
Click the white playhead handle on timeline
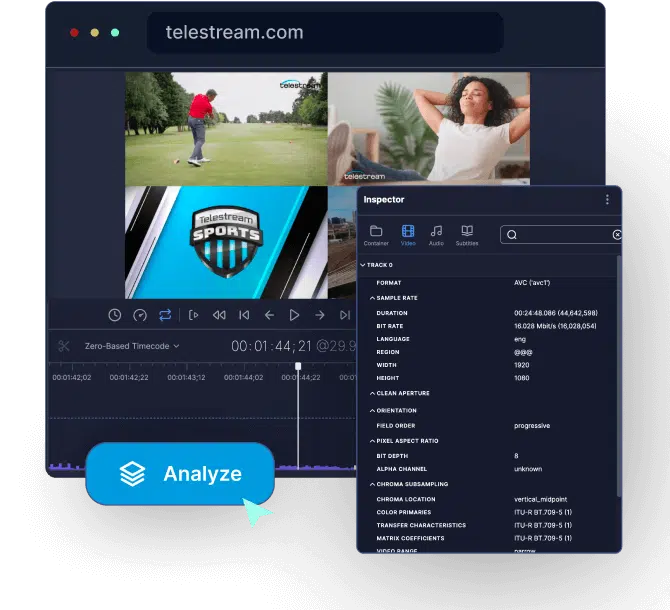(298, 366)
